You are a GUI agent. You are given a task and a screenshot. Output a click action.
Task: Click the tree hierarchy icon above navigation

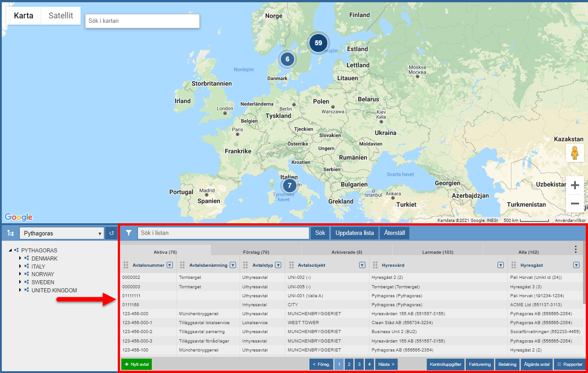[11, 234]
